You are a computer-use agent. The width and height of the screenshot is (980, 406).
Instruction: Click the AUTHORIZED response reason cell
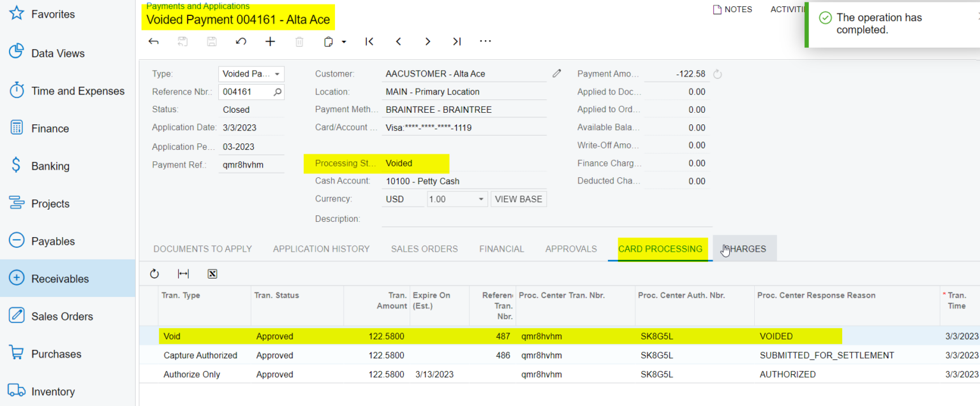tap(847, 374)
